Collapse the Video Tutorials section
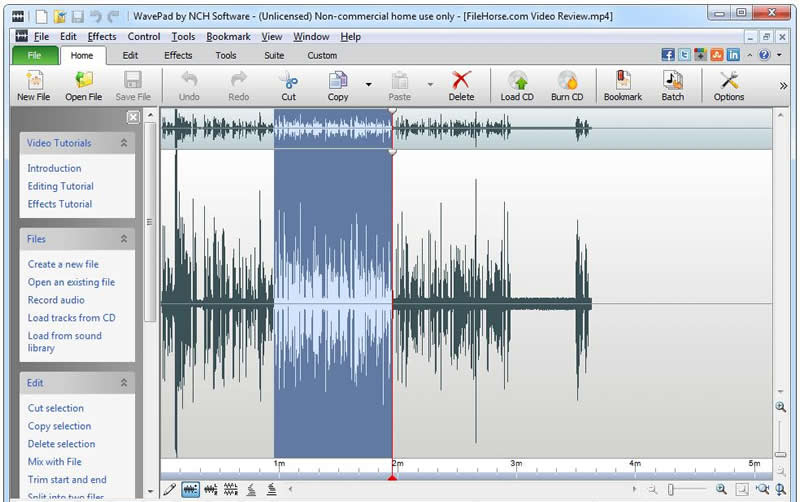 click(x=124, y=143)
